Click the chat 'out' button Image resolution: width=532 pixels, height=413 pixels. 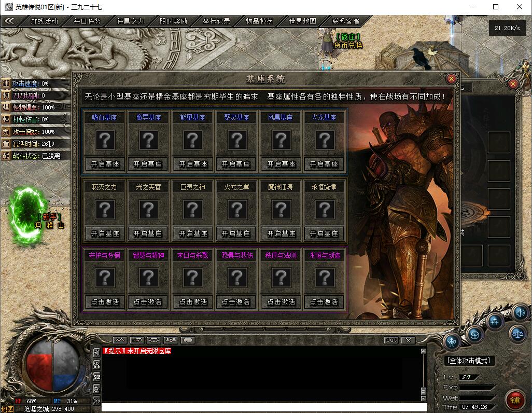tap(391, 340)
